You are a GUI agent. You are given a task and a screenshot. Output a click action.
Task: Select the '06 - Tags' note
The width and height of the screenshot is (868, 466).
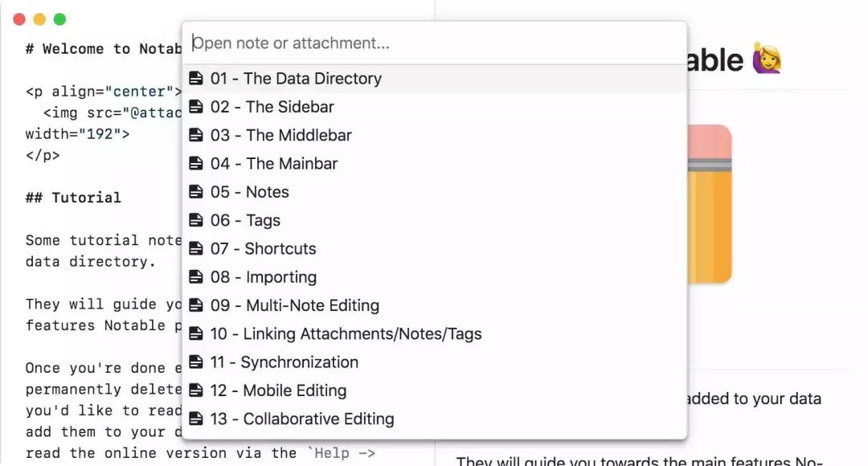pos(435,219)
